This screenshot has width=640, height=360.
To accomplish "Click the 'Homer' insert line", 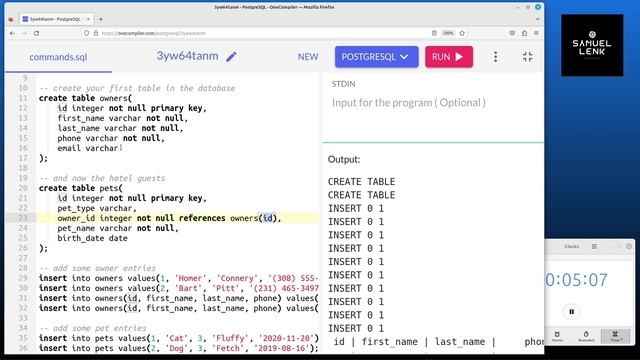I will [x=179, y=278].
